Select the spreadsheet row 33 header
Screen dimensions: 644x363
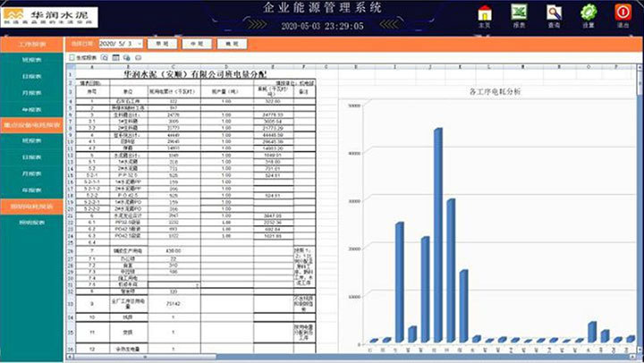point(71,304)
